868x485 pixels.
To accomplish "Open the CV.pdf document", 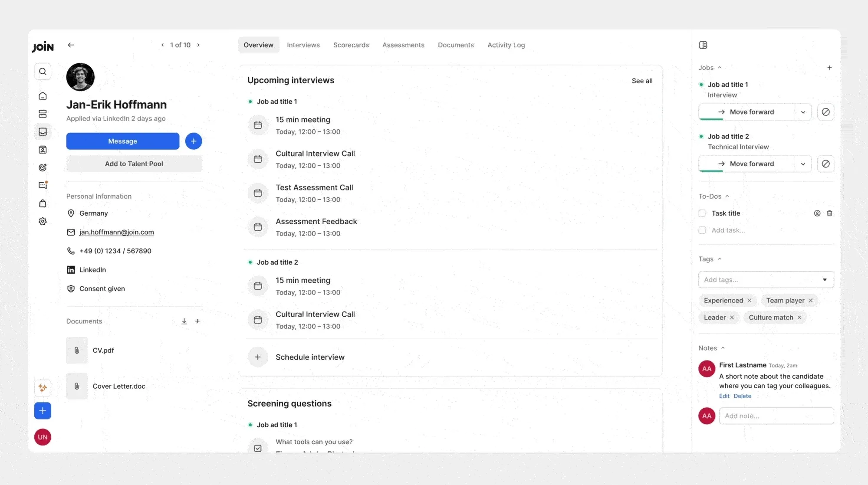I will pos(103,351).
